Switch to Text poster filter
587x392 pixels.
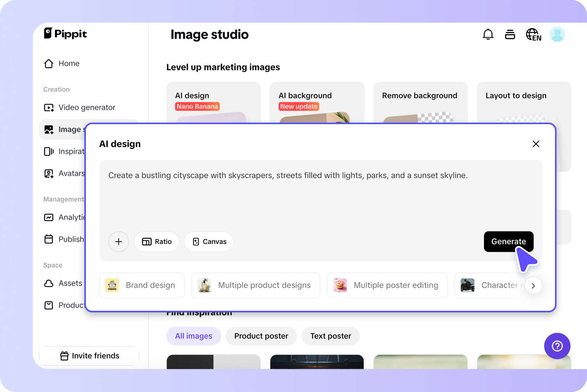pyautogui.click(x=331, y=336)
